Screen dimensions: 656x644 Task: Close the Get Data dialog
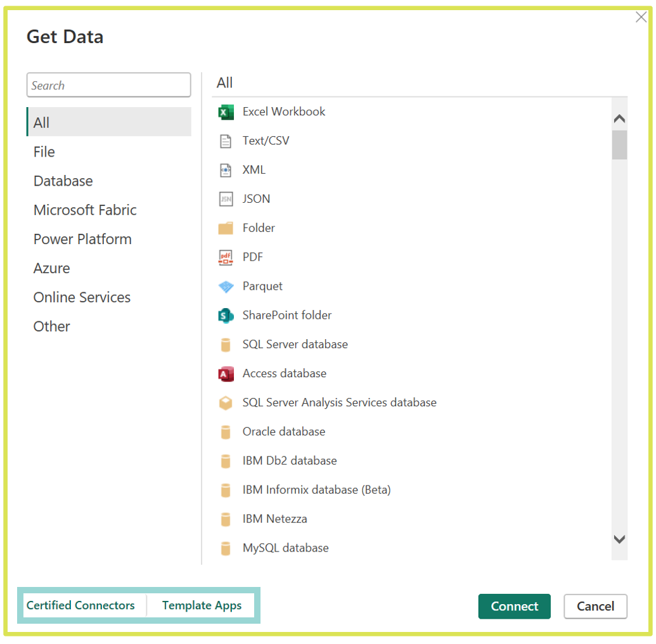[641, 17]
